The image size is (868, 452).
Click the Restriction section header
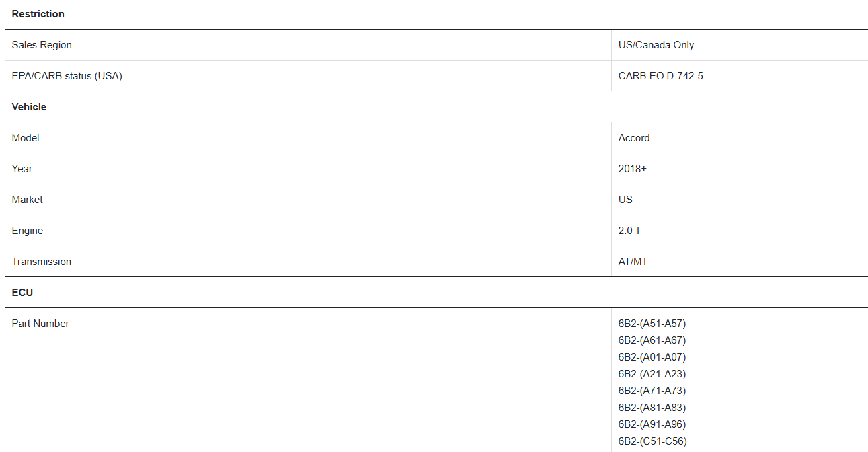pos(38,14)
